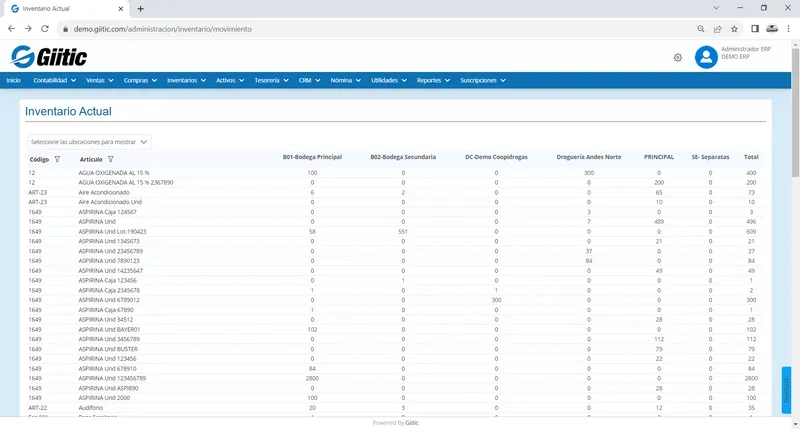The width and height of the screenshot is (800, 429).
Task: Click browser forward arrow
Action: coord(28,29)
